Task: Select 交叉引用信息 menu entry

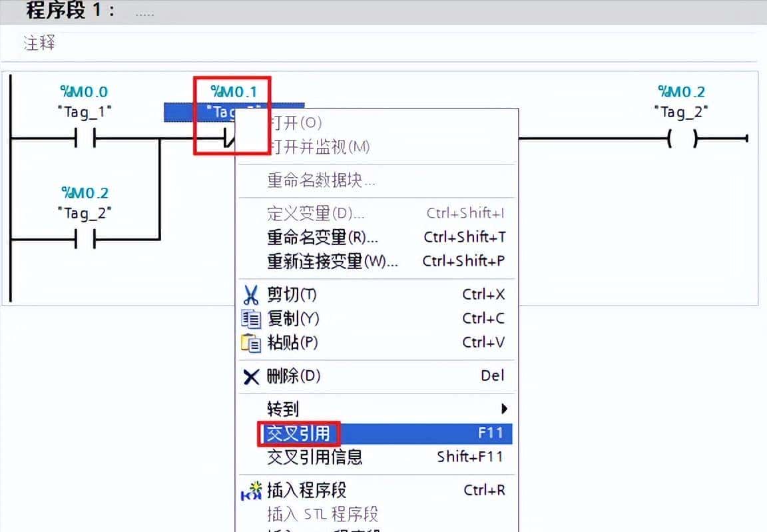Action: pos(376,457)
